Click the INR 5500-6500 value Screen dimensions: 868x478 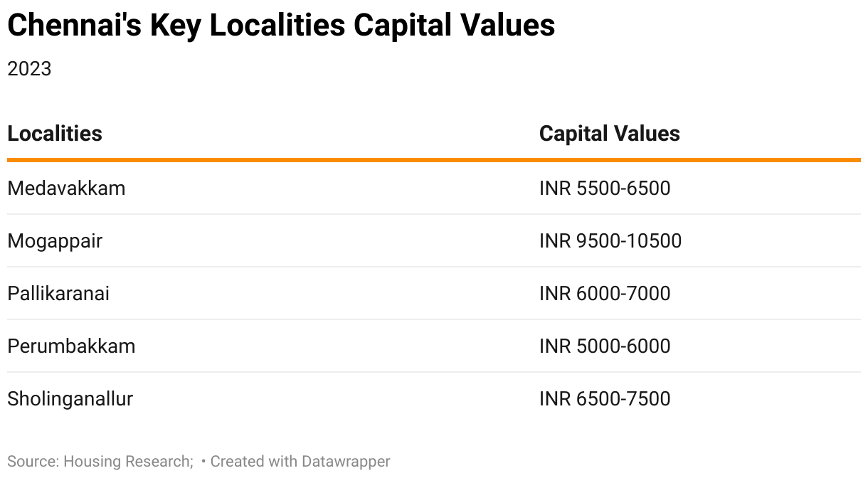tap(605, 188)
